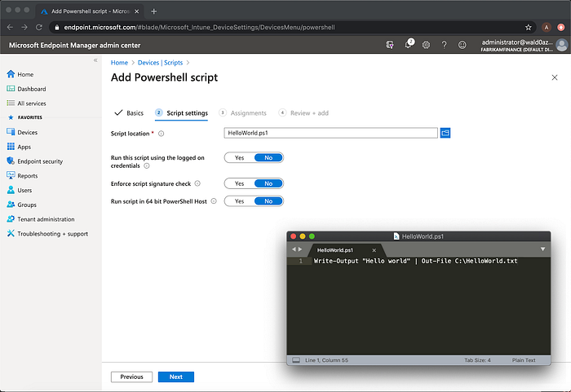Follow the Home breadcrumb link
Image resolution: width=571 pixels, height=392 pixels.
119,63
